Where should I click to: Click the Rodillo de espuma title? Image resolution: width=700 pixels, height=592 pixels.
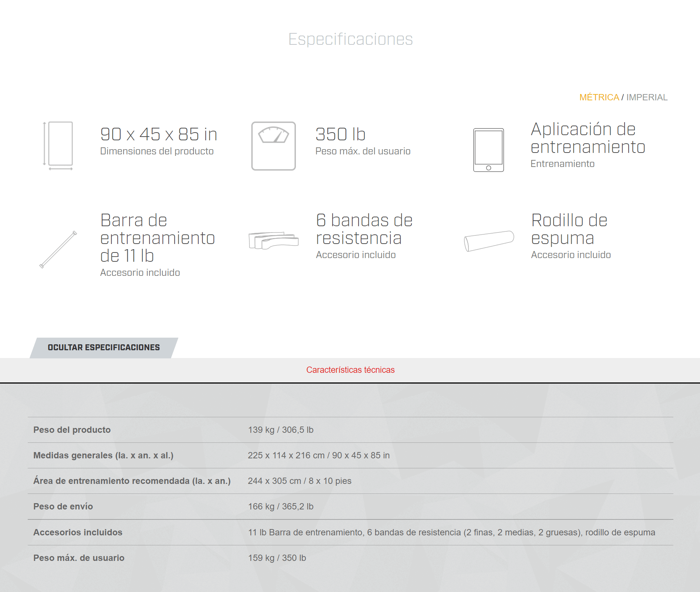tap(569, 229)
